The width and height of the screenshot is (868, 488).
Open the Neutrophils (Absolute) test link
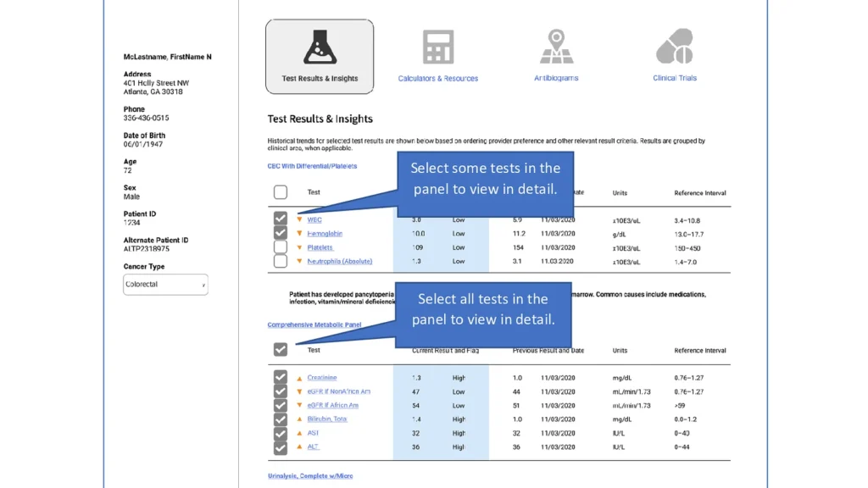pyautogui.click(x=339, y=261)
